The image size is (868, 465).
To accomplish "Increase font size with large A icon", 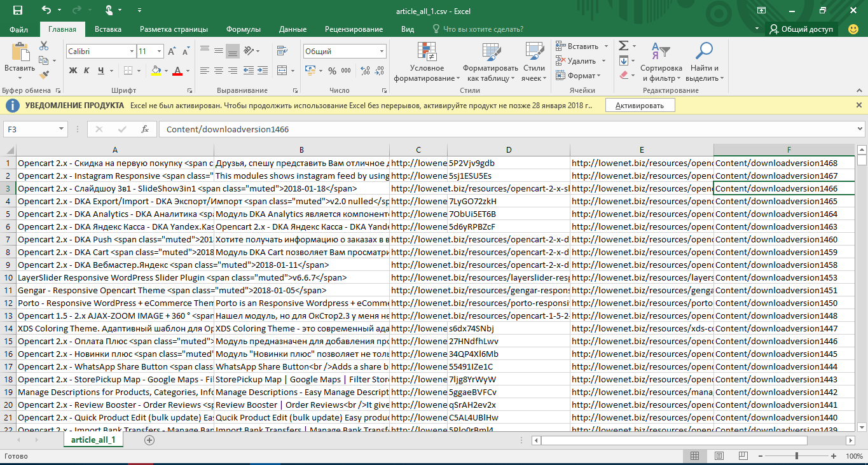I will [172, 52].
